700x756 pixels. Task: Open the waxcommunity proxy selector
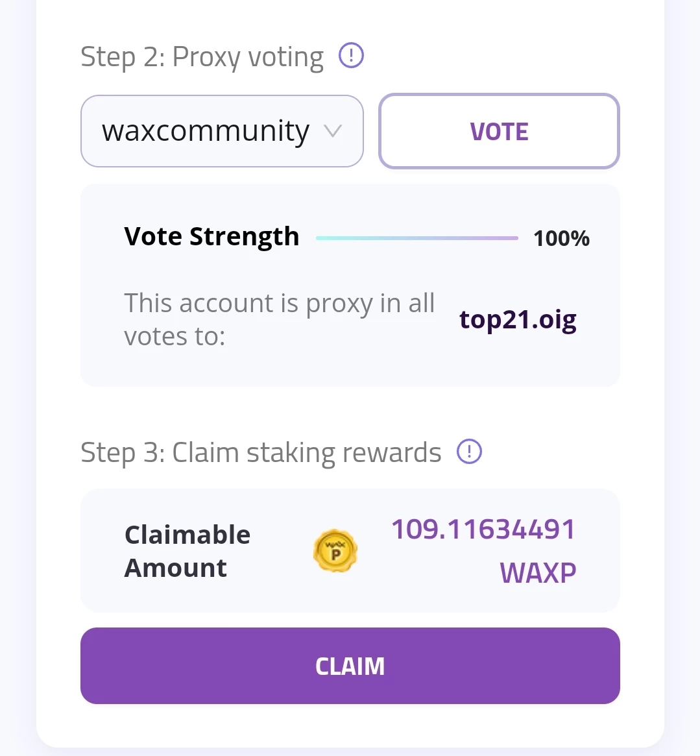(x=222, y=131)
